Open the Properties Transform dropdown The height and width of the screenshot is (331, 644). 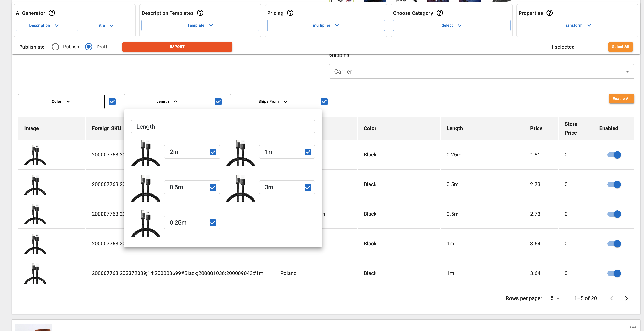(577, 25)
